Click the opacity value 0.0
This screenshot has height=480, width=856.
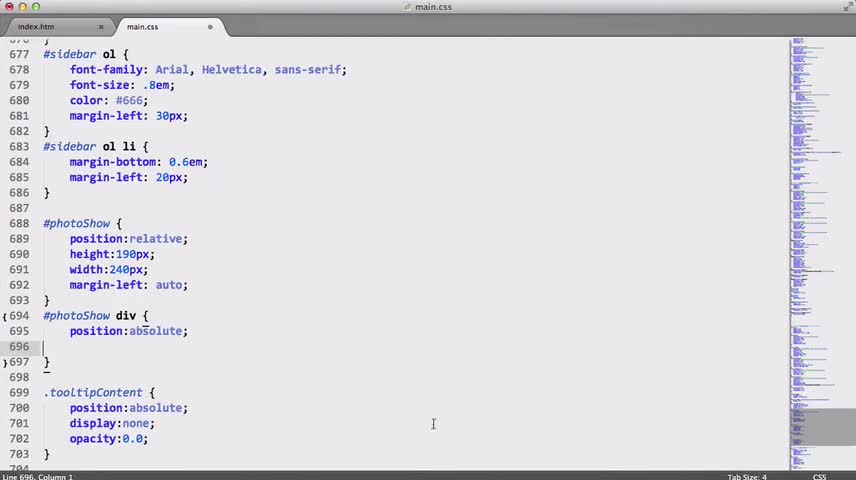[132, 439]
